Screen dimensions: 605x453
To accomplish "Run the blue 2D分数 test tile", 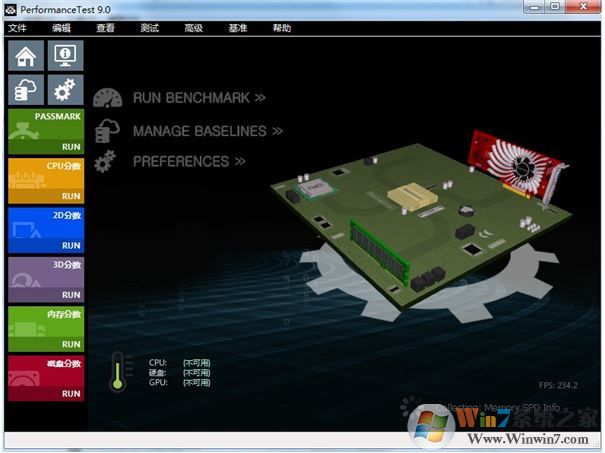I will point(46,229).
